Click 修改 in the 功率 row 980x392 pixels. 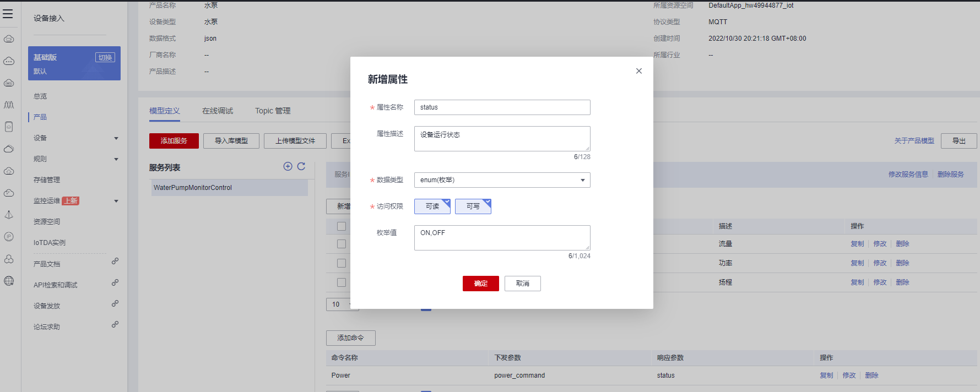880,263
